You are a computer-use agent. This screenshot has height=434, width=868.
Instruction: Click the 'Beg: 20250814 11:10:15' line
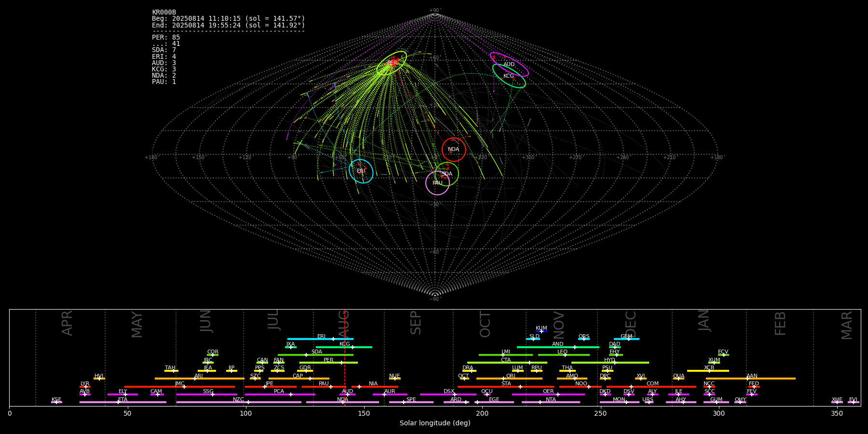228,19
